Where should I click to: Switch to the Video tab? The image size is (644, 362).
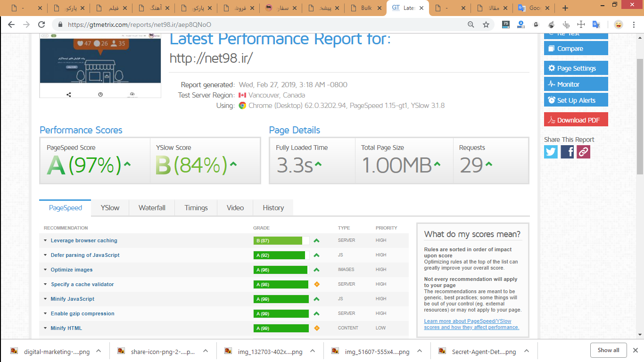point(235,208)
